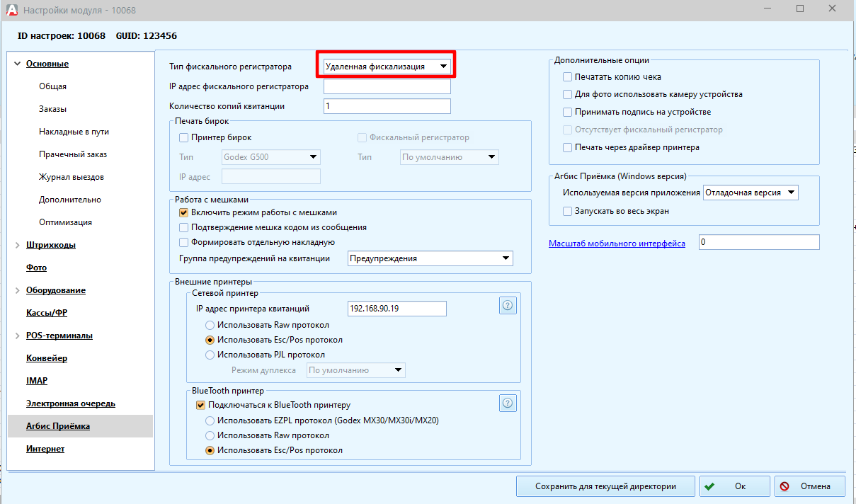The width and height of the screenshot is (856, 504).
Task: Click Сохранить для текущей директории button
Action: pyautogui.click(x=605, y=486)
